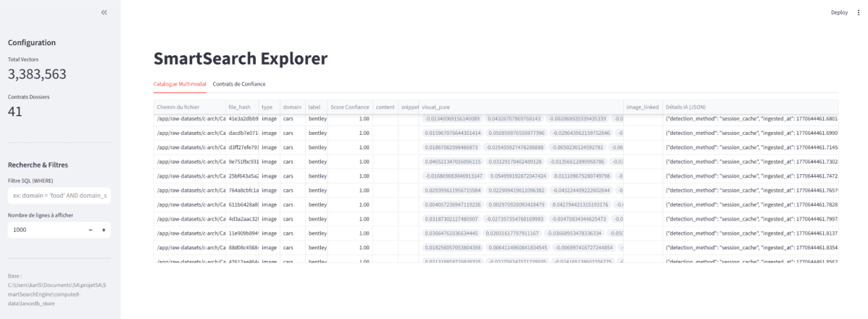868x319 pixels.
Task: Open JSON details ending in 1770644461.8137
Action: (750, 233)
